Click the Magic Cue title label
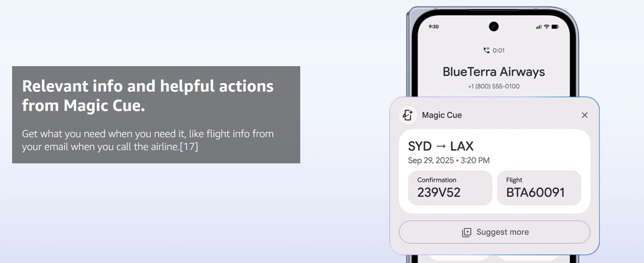644x263 pixels. point(442,115)
